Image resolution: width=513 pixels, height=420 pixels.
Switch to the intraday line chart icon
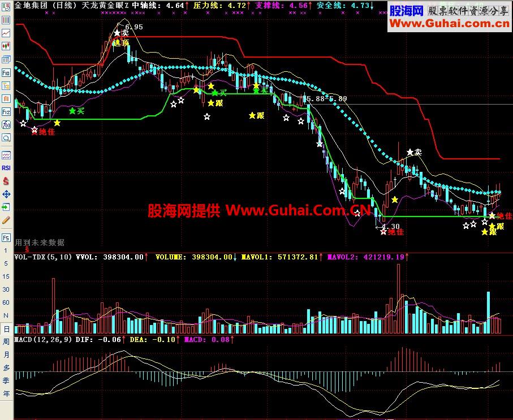click(6, 33)
